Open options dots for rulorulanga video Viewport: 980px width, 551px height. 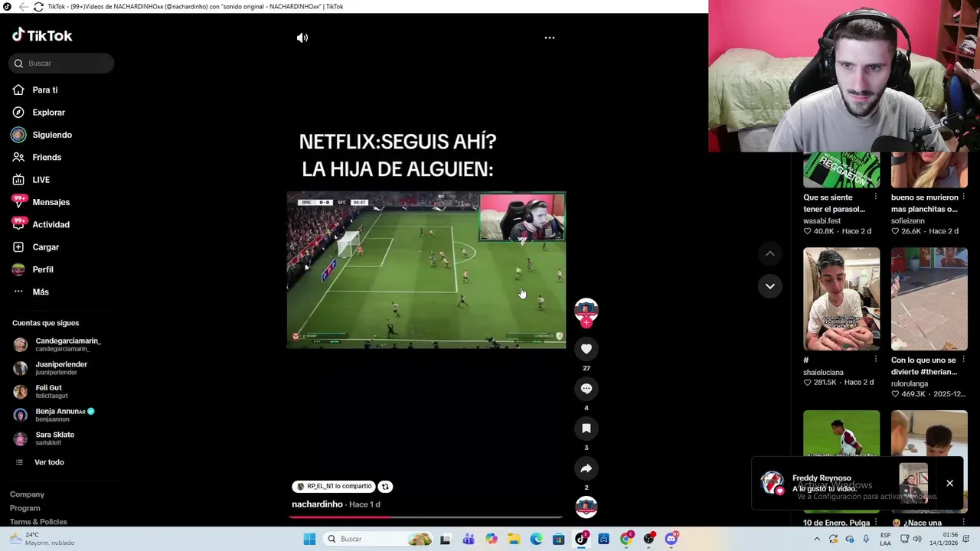click(964, 360)
